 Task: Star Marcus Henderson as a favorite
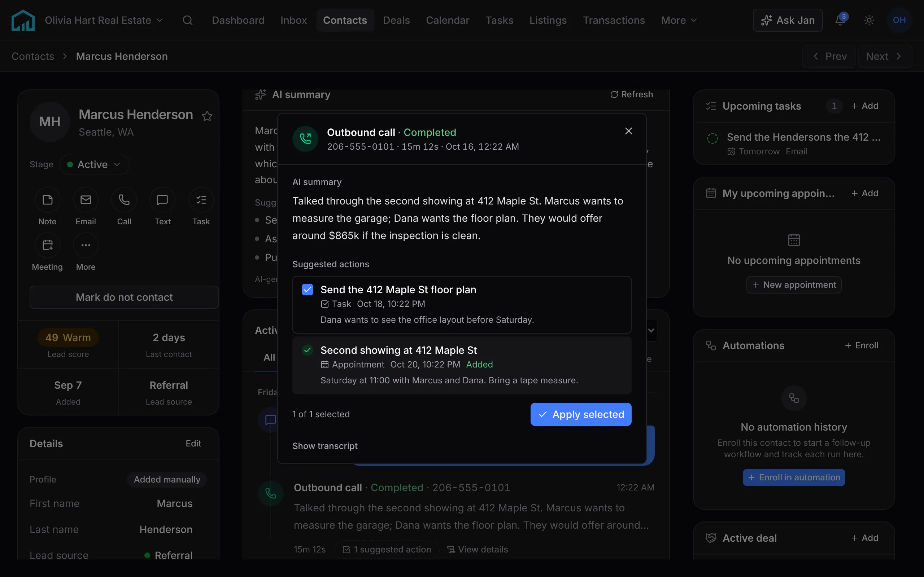coord(207,116)
